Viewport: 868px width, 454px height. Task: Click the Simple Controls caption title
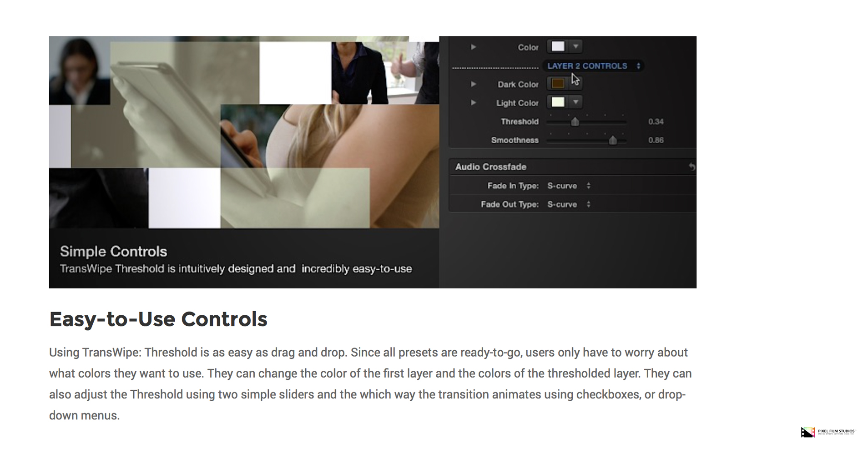(x=114, y=251)
